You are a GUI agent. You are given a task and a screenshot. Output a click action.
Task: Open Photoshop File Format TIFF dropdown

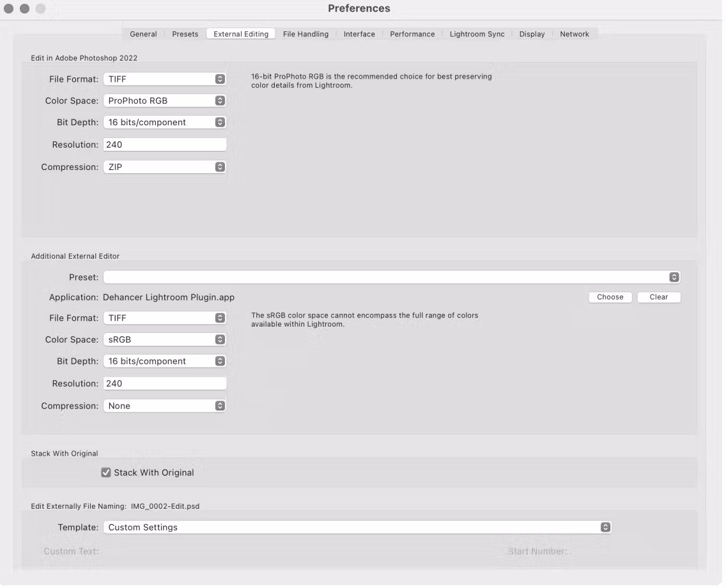click(164, 79)
